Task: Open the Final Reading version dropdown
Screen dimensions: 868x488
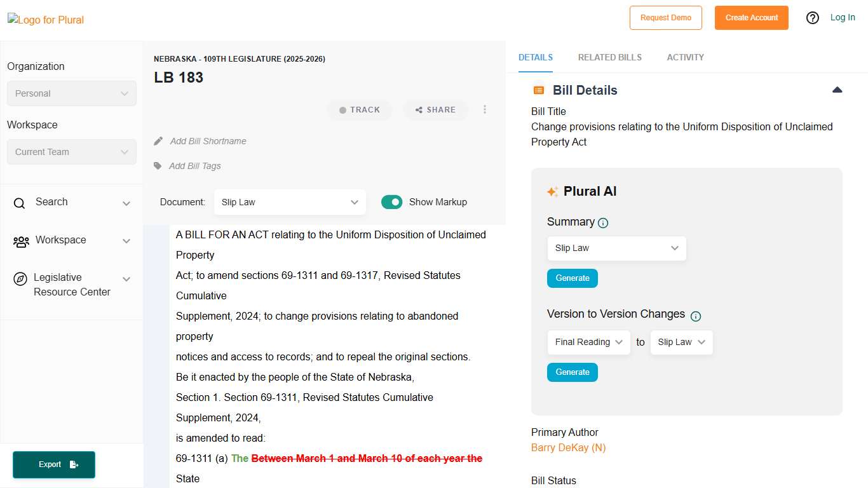Action: click(x=588, y=342)
